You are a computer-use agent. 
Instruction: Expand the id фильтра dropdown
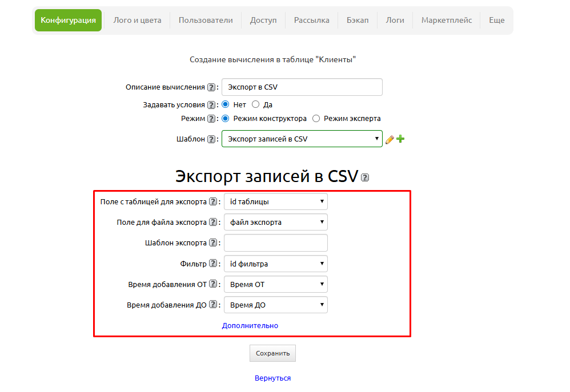[275, 264]
